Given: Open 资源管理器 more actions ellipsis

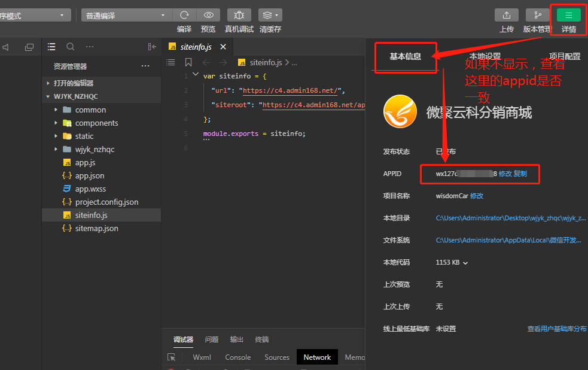Looking at the screenshot, I should coord(145,66).
